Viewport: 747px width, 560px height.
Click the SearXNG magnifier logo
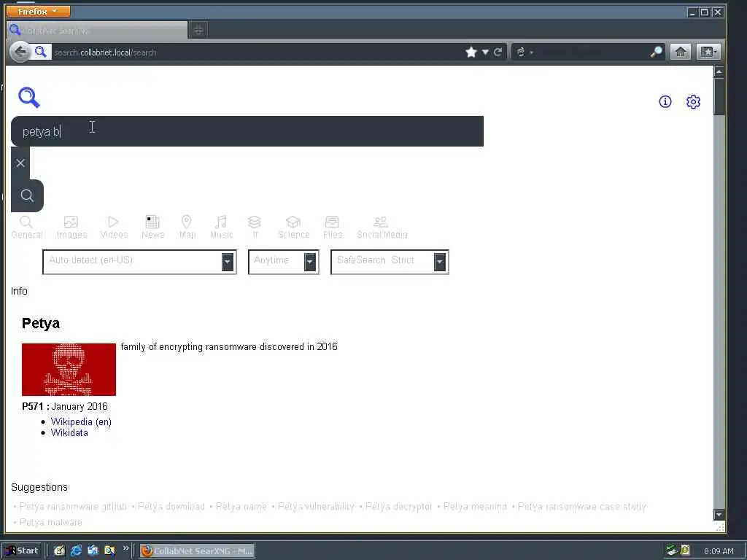(x=29, y=98)
